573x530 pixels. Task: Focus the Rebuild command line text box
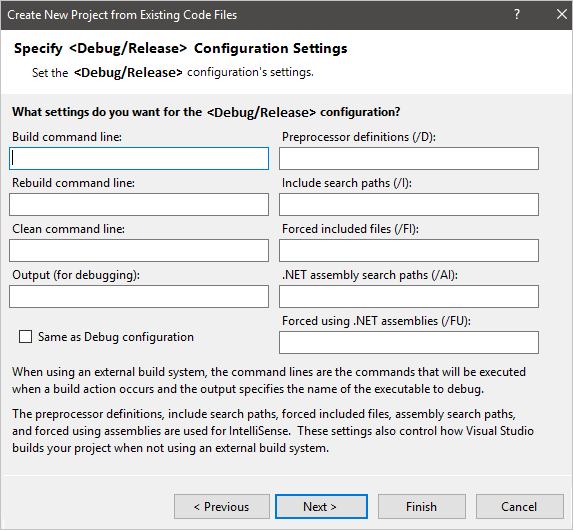coord(139,205)
